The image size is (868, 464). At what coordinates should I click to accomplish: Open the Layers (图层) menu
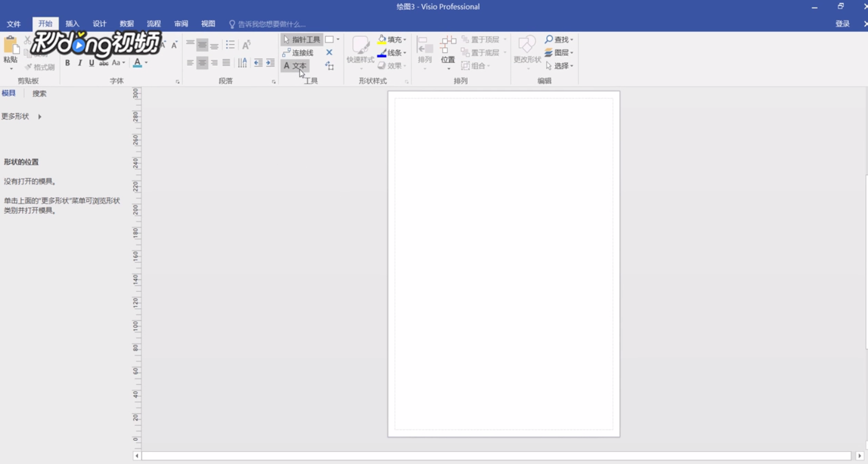coord(559,52)
